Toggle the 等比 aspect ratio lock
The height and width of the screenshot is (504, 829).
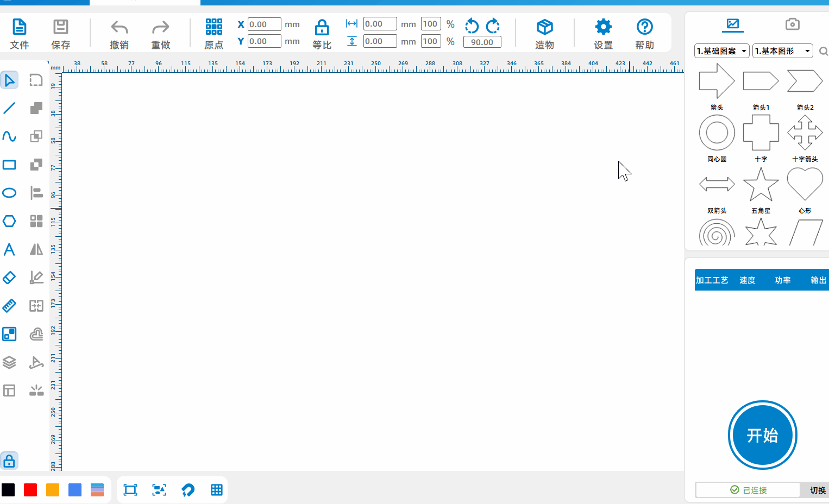click(x=322, y=34)
